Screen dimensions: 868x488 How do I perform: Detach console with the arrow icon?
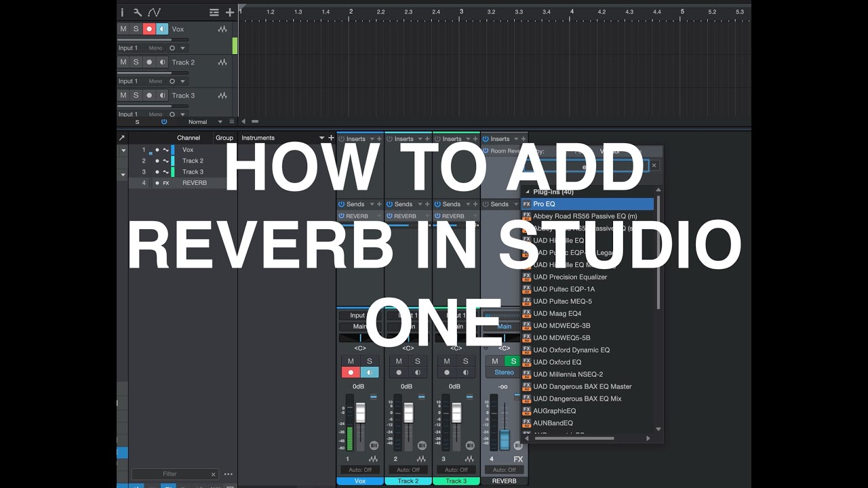click(122, 138)
